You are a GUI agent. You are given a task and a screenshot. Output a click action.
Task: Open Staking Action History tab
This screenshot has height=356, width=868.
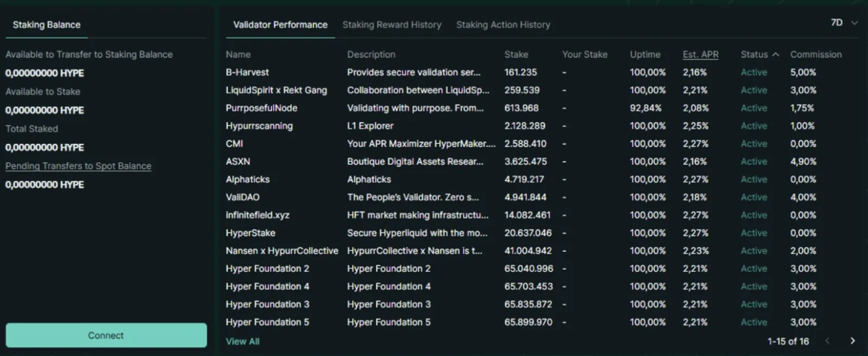503,24
